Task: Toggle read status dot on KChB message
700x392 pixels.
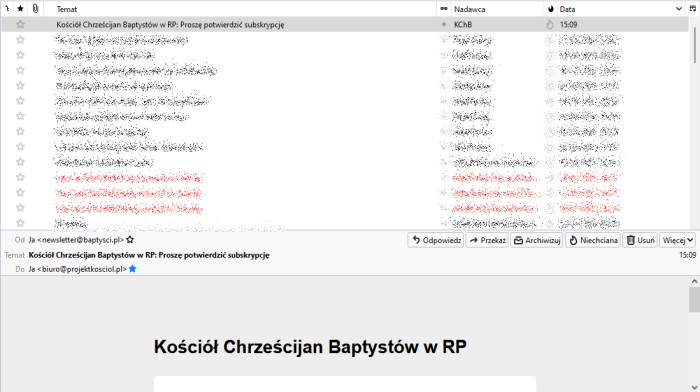Action: click(444, 25)
